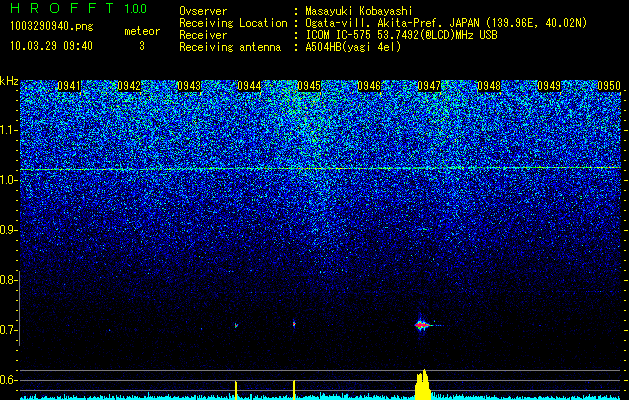This screenshot has height=400, width=629.
Task: Click the horizontal carrier line near 1.0 kHz
Action: point(320,169)
